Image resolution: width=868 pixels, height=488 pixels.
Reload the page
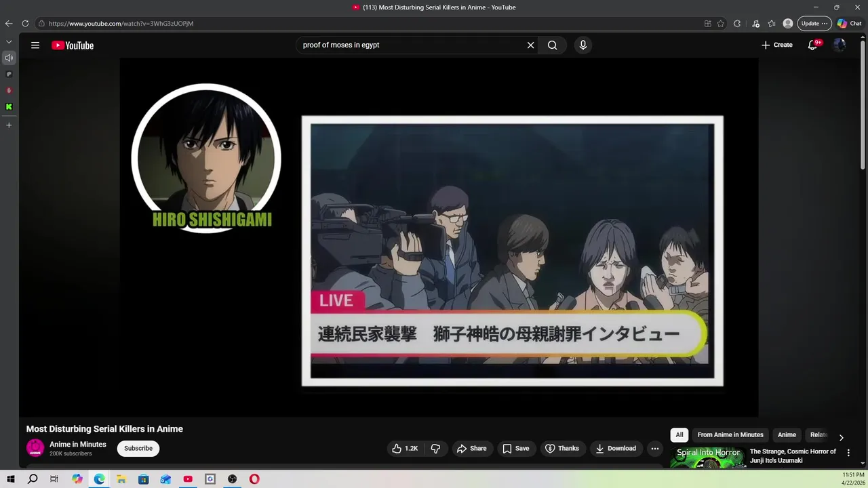click(x=25, y=24)
